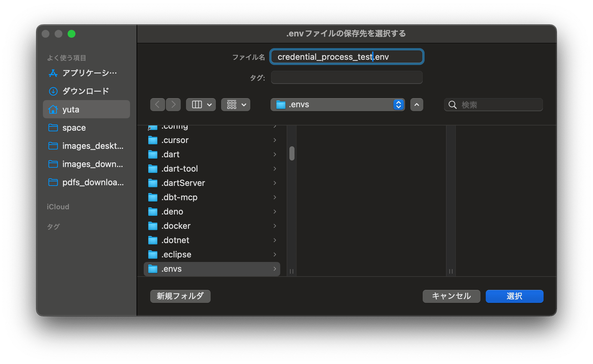The image size is (593, 364).
Task: Click the back navigation arrow
Action: tap(158, 105)
